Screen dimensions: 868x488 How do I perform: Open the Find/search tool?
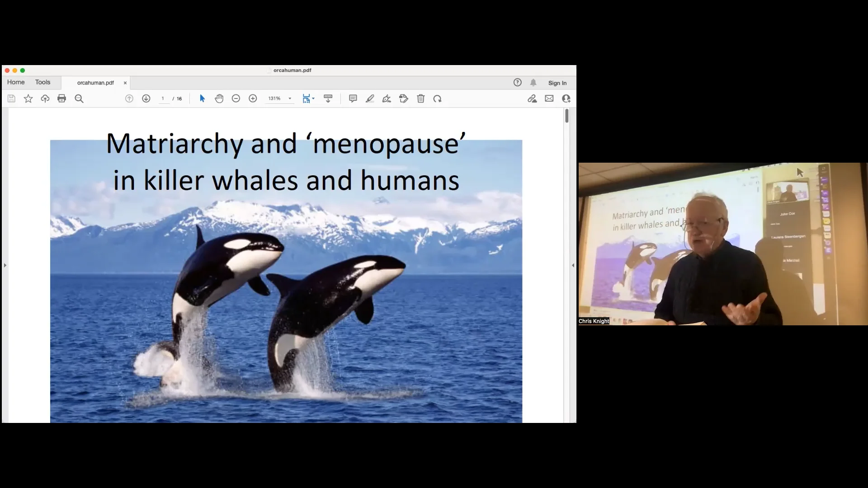click(x=79, y=98)
